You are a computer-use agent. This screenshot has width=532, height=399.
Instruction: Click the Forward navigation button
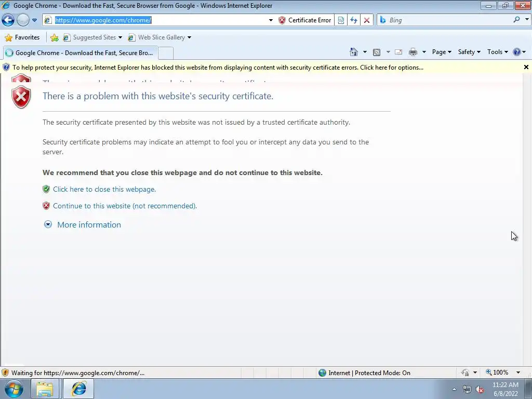pyautogui.click(x=23, y=20)
